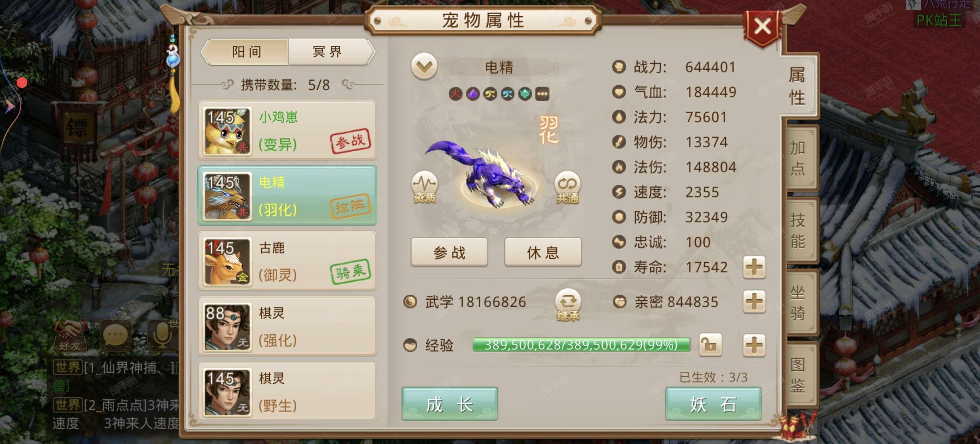This screenshot has height=444, width=980.
Task: Click the 参战 button
Action: click(x=449, y=252)
